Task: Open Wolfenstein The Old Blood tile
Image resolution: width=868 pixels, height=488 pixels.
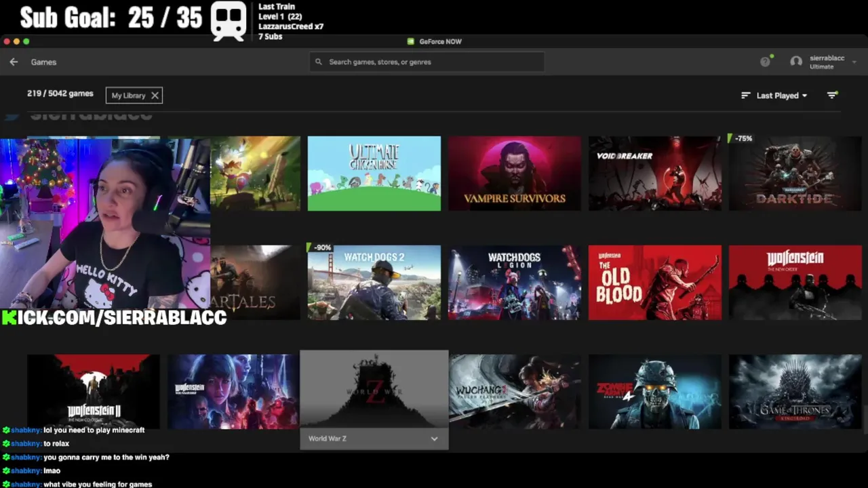Action: coord(655,283)
